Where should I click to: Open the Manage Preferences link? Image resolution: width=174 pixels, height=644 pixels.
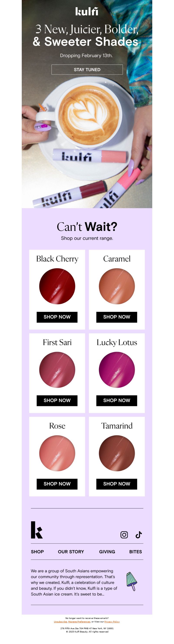tap(79, 622)
